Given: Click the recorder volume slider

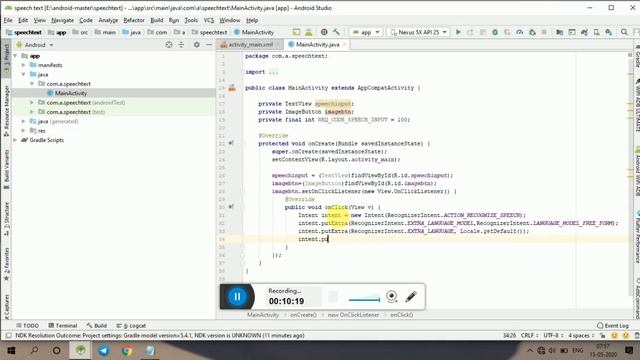Looking at the screenshot, I should pos(364,299).
